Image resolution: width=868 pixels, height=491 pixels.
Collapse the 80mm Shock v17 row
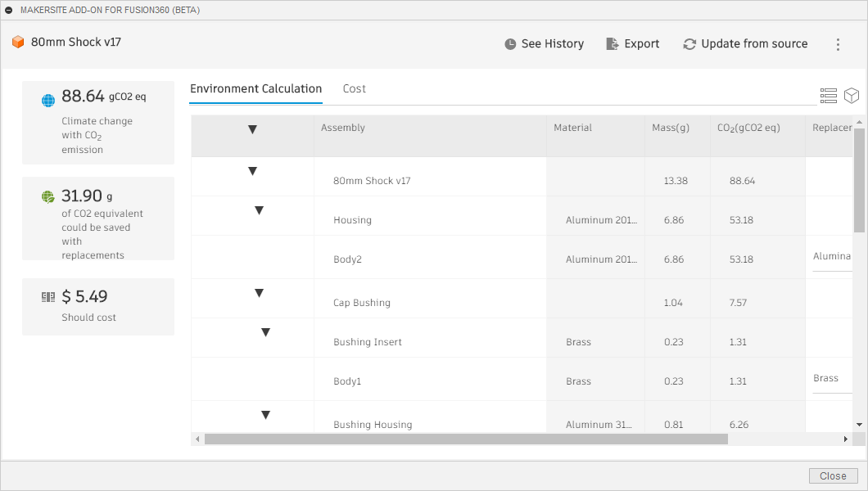(252, 171)
